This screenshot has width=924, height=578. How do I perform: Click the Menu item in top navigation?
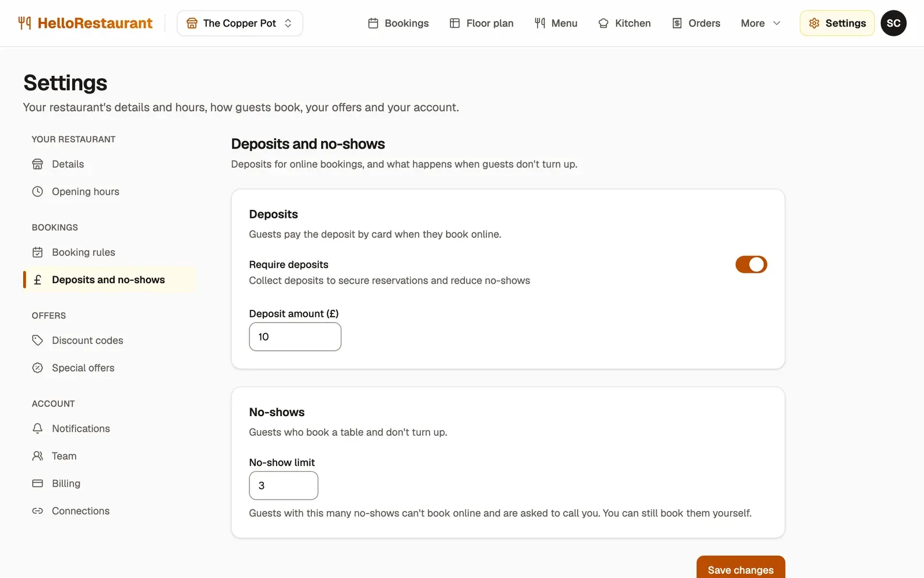[x=556, y=23]
